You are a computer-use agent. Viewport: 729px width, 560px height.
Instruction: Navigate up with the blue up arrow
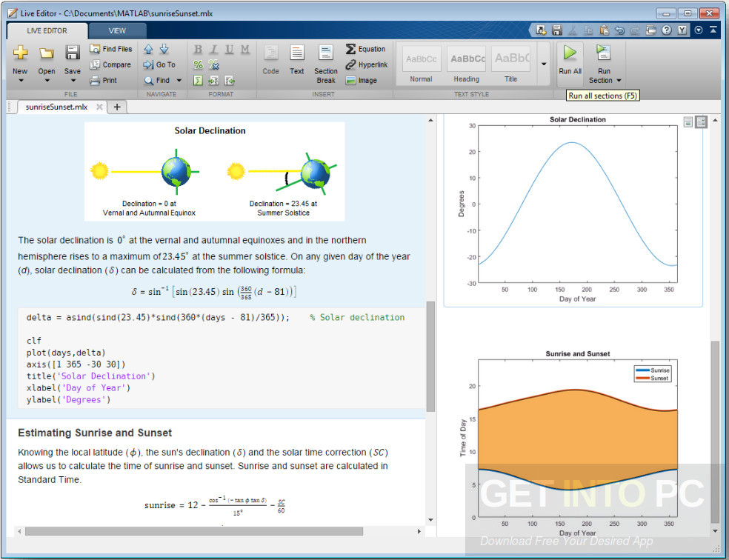pyautogui.click(x=148, y=49)
